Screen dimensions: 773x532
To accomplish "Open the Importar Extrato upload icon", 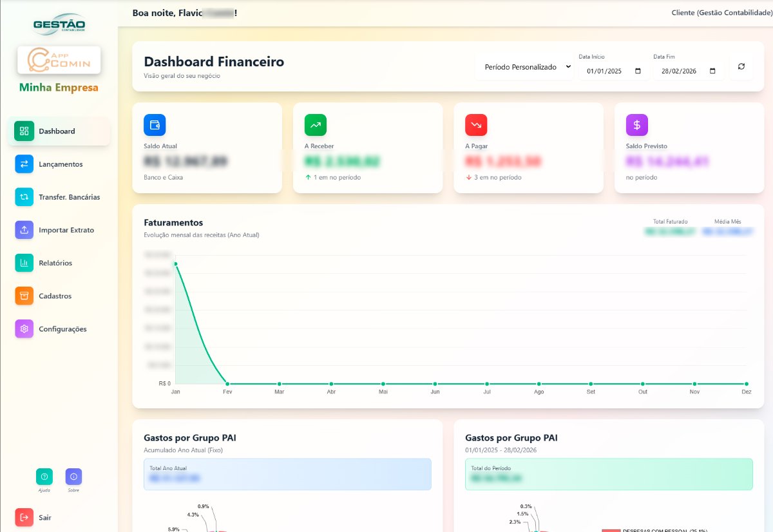I will pos(24,230).
